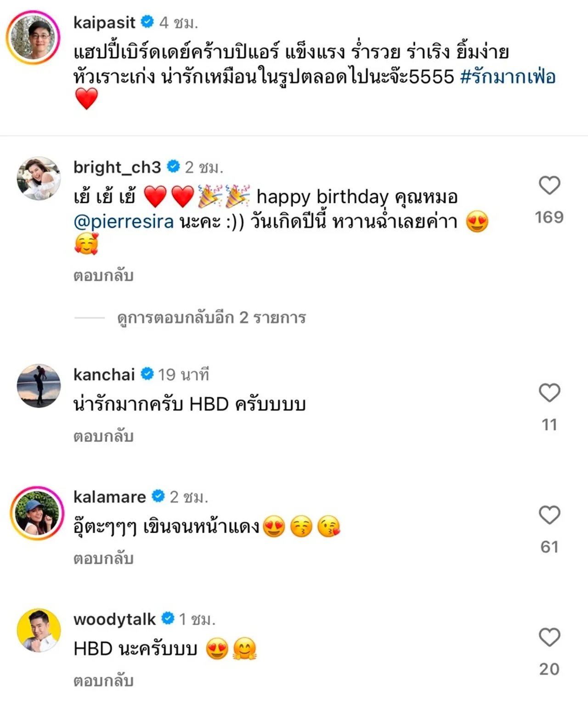The height and width of the screenshot is (709, 588).
Task: Like the kanchai comment
Action: tap(549, 393)
